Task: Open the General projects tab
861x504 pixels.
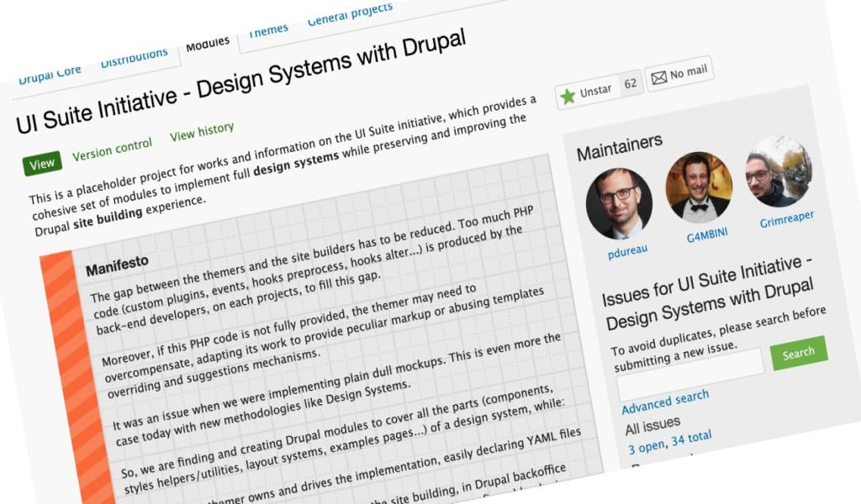Action: 350,14
